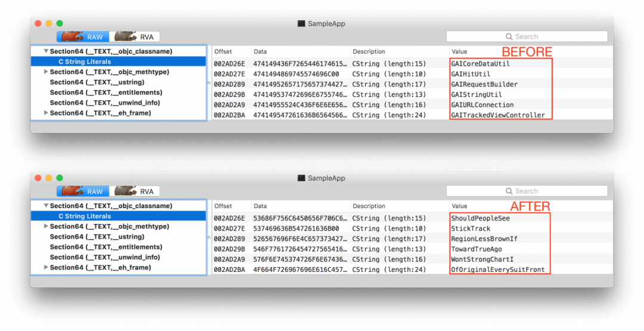Select the WontStrongChartI value cell
644x331 pixels.
(482, 259)
